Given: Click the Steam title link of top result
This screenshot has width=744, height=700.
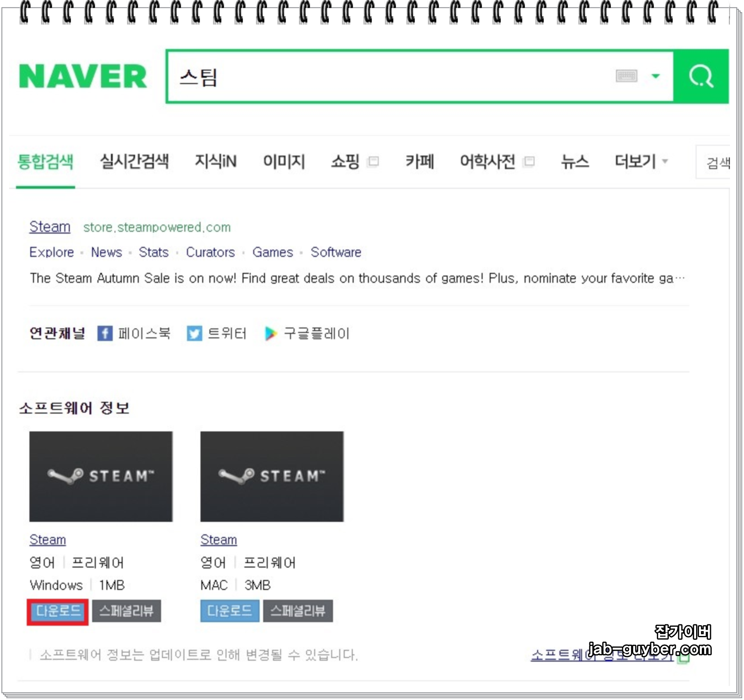Looking at the screenshot, I should [50, 227].
